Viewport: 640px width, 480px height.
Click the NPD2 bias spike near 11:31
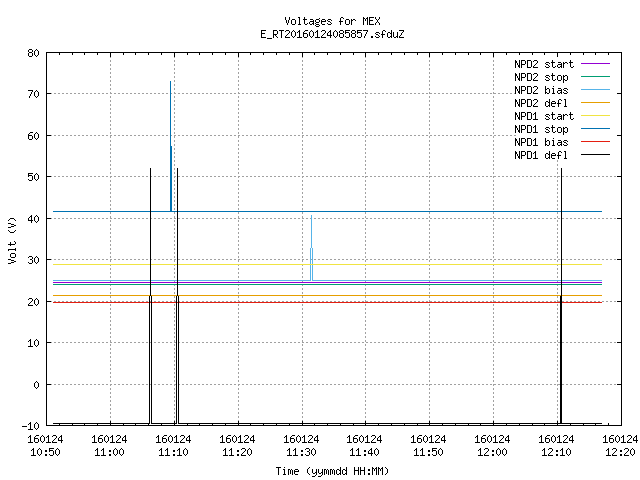311,247
